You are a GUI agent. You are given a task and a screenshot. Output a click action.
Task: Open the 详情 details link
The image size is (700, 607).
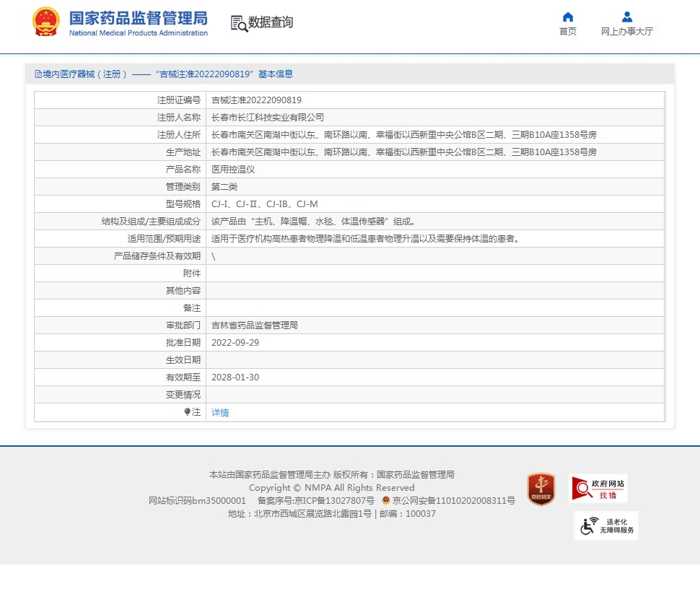tap(220, 413)
